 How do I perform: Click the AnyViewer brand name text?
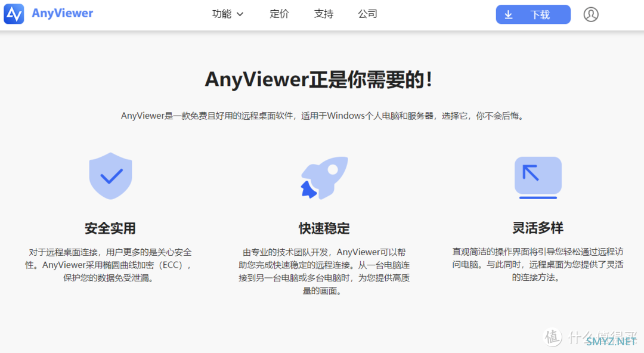[x=63, y=14]
